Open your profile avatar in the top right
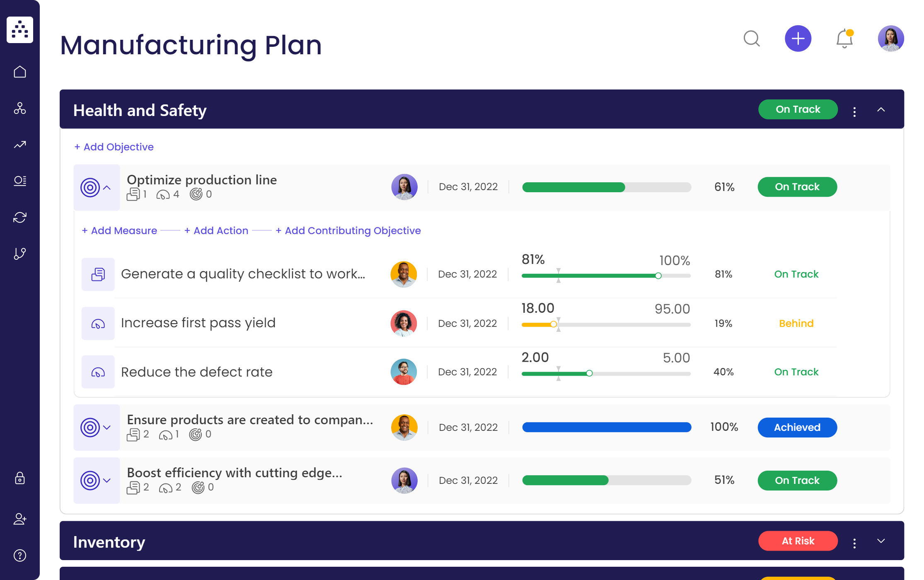 tap(890, 39)
